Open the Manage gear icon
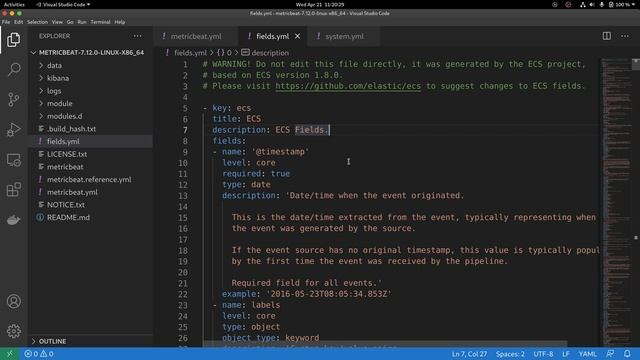This screenshot has width=640, height=360. (13, 331)
